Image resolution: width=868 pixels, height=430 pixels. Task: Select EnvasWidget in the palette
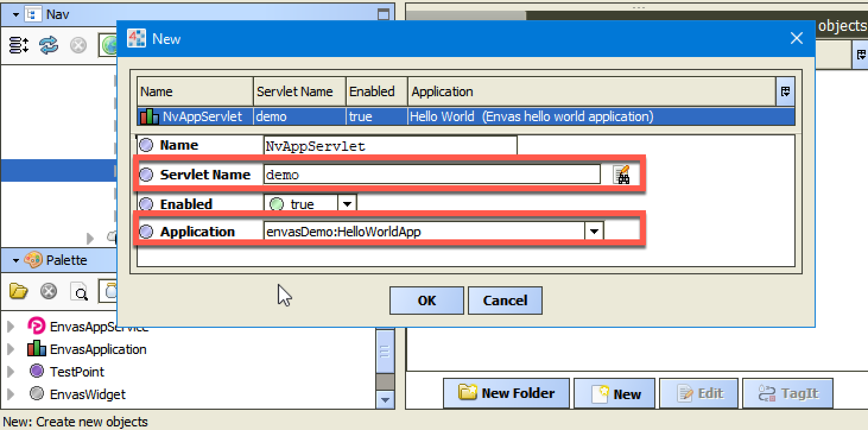(x=88, y=394)
